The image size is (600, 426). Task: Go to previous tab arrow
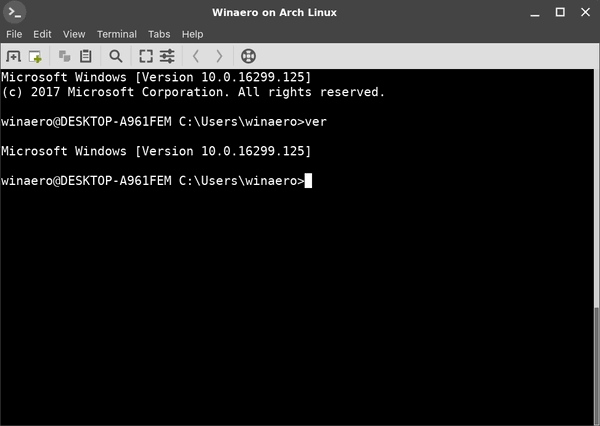click(x=196, y=56)
